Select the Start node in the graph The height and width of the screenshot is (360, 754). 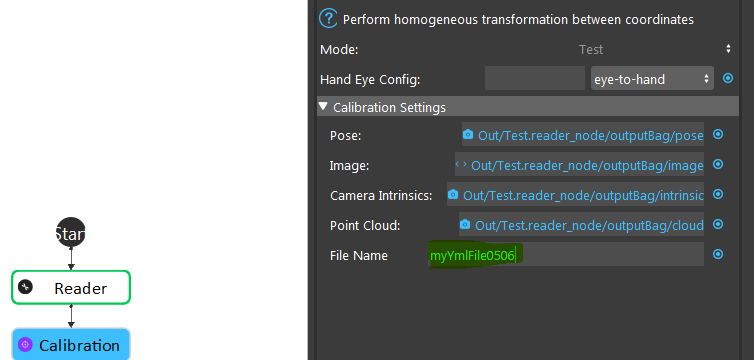(71, 232)
